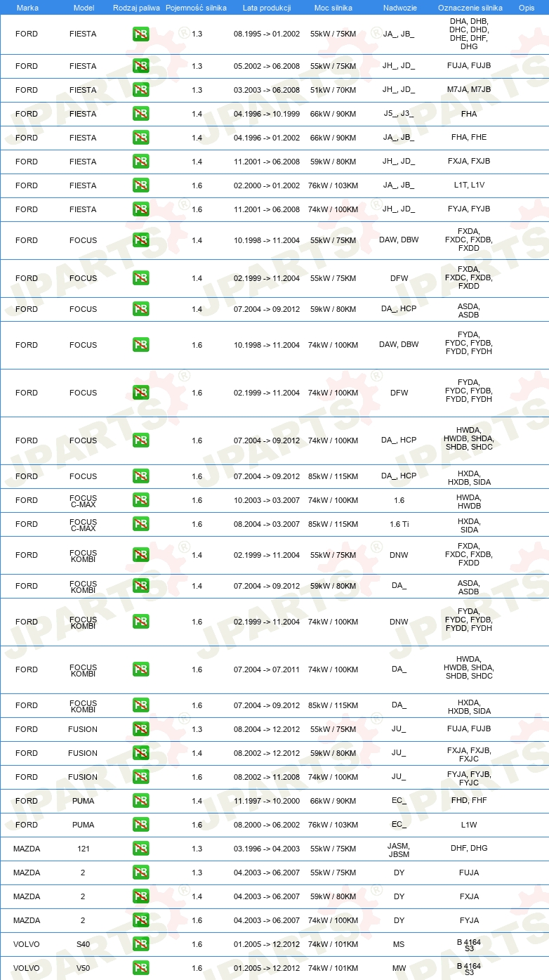This screenshot has width=549, height=980.
Task: Click the 'Moc silnika' column header
Action: tap(333, 7)
